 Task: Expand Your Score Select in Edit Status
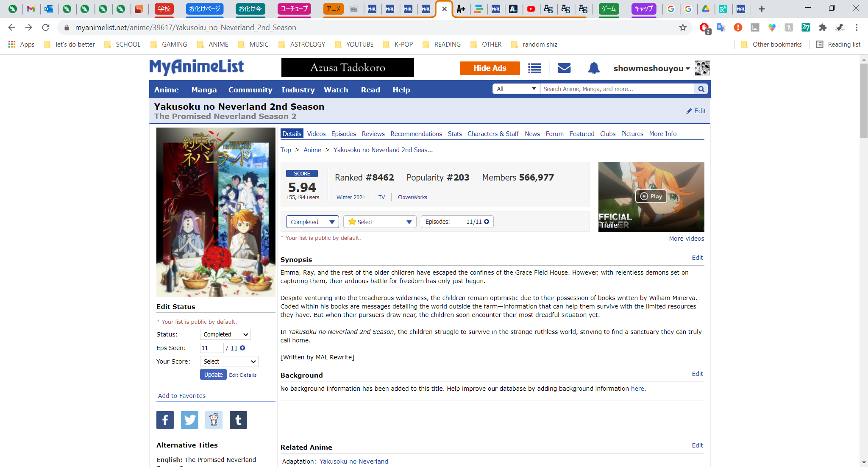229,361
